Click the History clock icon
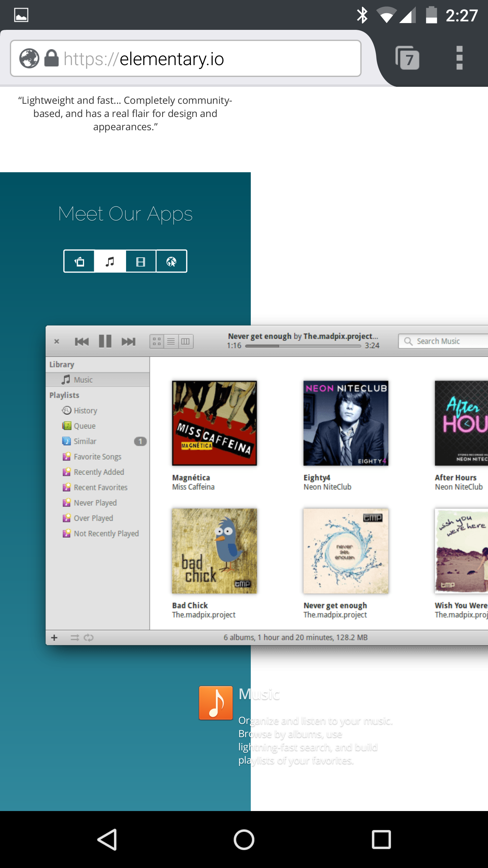Image resolution: width=488 pixels, height=868 pixels. [x=66, y=411]
